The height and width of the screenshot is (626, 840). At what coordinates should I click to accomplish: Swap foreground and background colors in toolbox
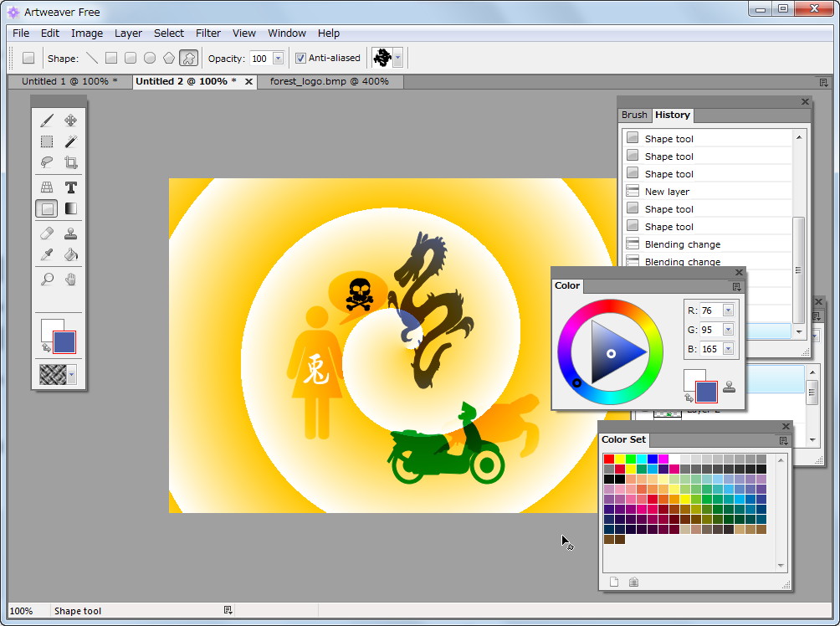click(46, 348)
